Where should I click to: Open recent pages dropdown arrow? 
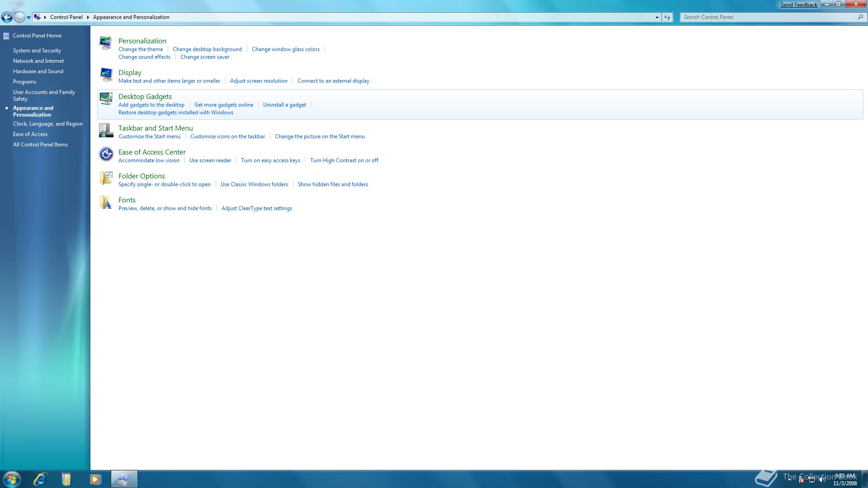point(28,18)
